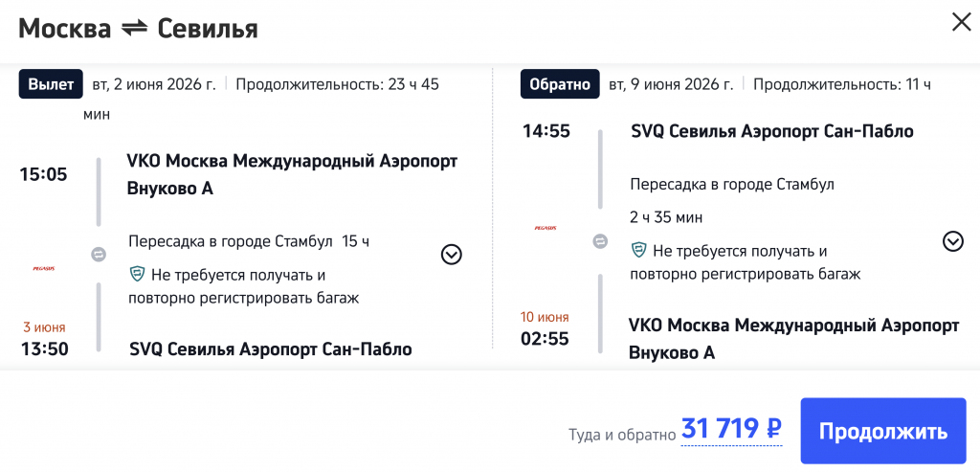The image size is (980, 472).
Task: Click the outbound date вт, 2 июня 2026
Action: 154,84
